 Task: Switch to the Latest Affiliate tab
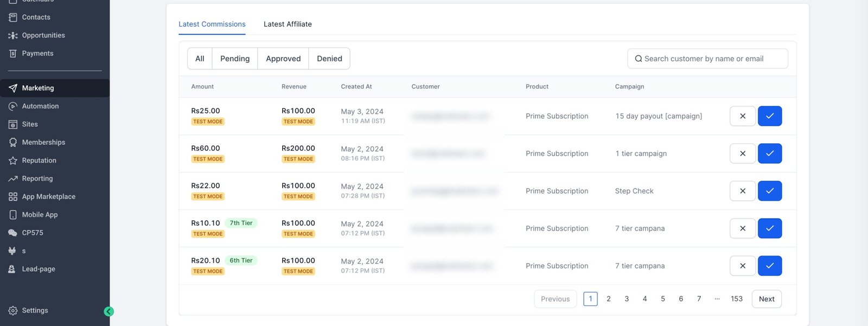(x=288, y=24)
